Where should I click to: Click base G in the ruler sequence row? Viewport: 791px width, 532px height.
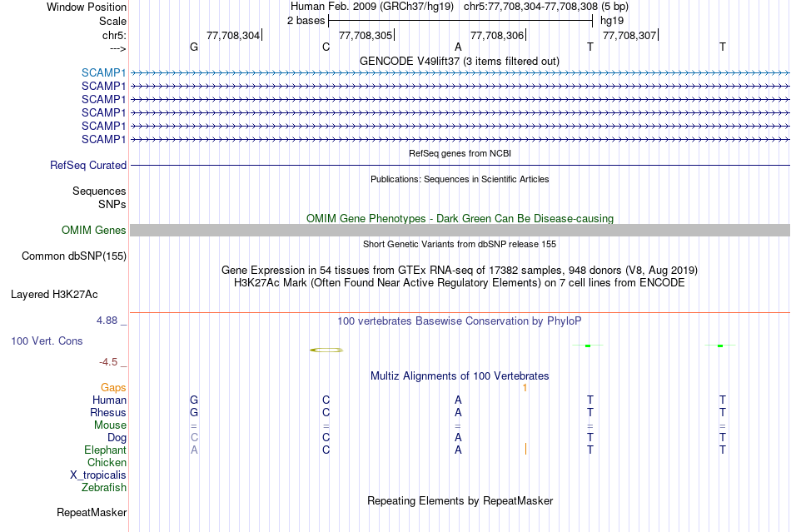coord(194,47)
